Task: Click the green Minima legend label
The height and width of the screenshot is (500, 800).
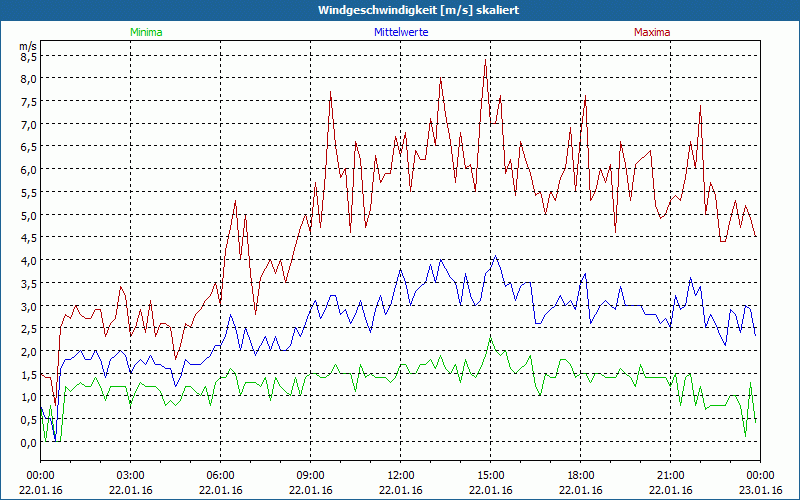Action: 145,32
